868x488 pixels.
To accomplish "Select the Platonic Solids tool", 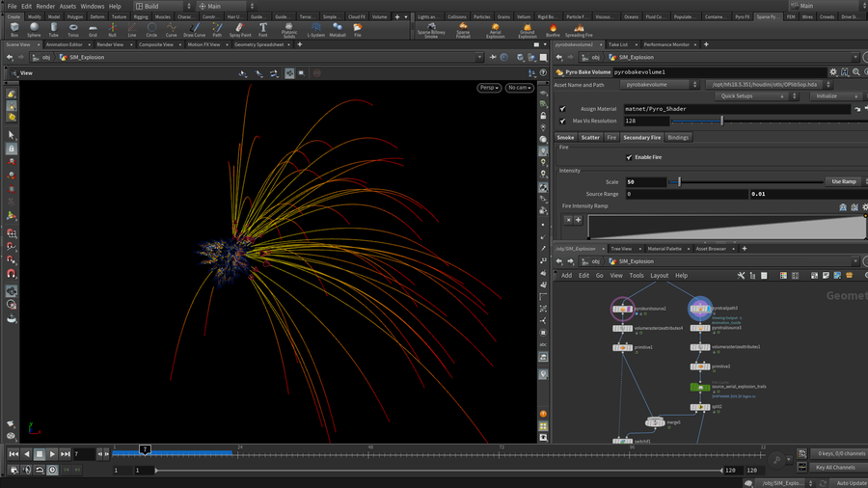I will [x=289, y=30].
